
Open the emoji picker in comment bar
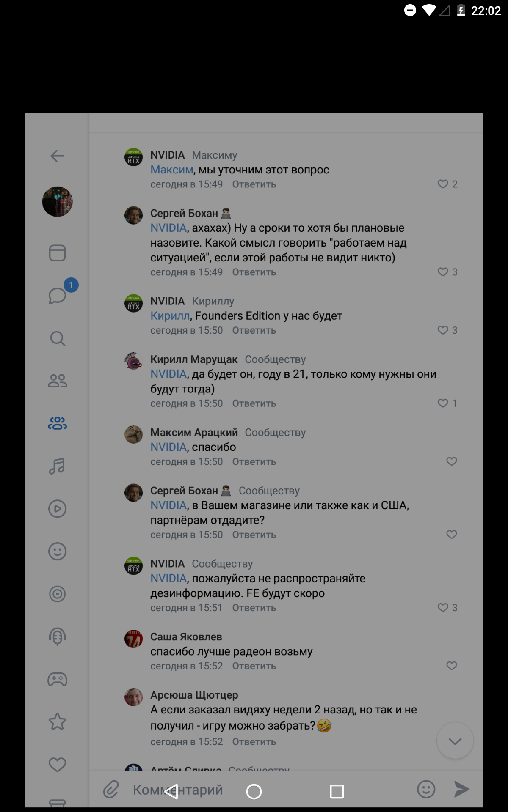pos(426,789)
